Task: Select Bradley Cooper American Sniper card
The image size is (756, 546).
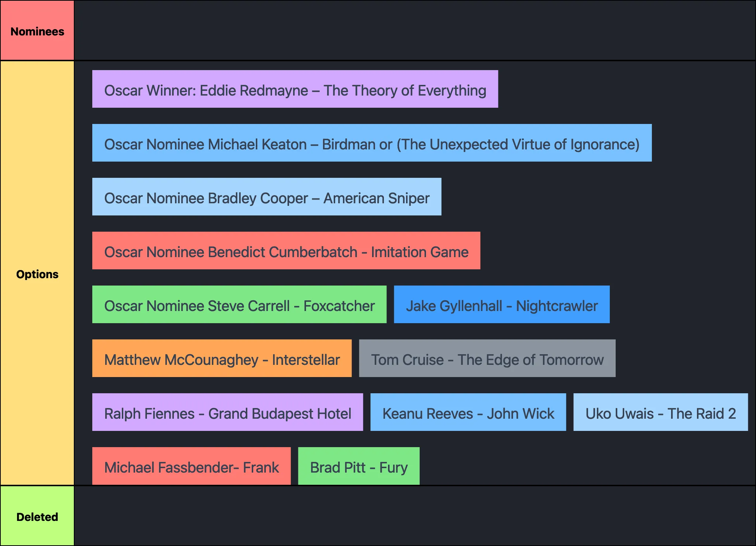Action: pos(267,197)
